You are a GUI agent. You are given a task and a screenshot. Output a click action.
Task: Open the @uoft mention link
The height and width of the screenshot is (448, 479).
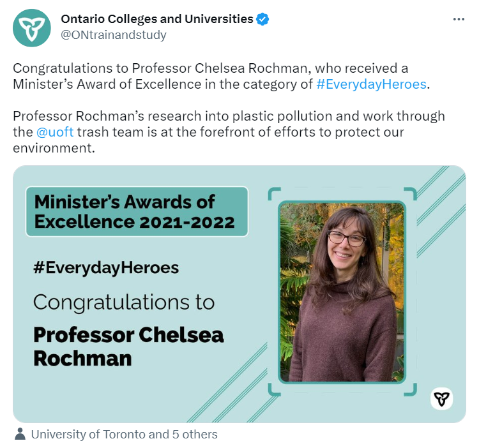click(x=55, y=132)
